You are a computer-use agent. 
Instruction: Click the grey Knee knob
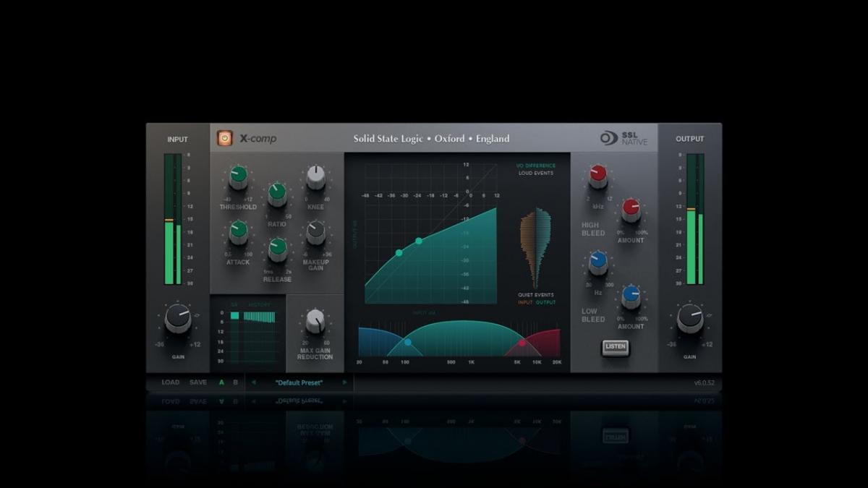(315, 177)
